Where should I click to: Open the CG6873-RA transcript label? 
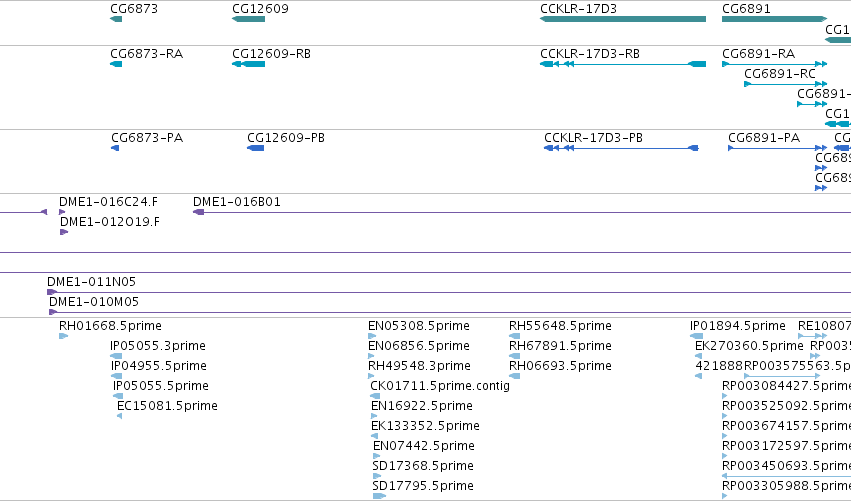tap(147, 54)
